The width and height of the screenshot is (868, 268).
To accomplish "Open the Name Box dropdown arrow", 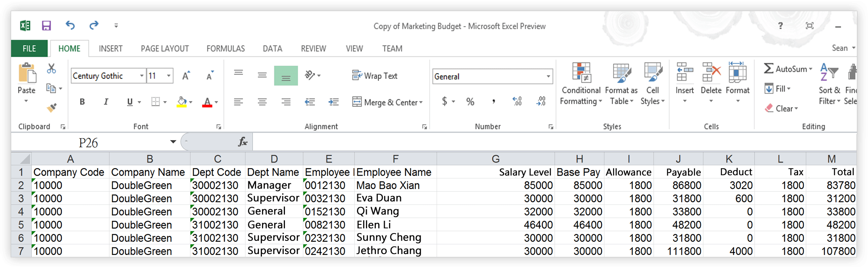I will tap(173, 142).
